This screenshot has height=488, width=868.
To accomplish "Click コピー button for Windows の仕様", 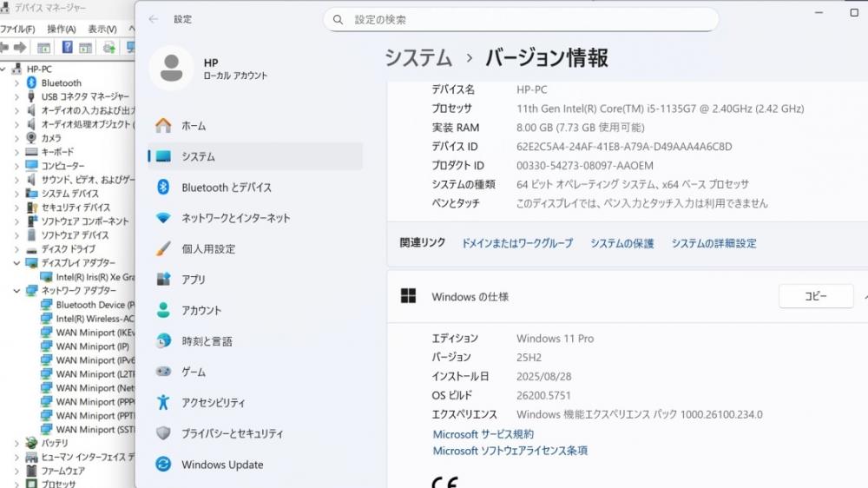I will [816, 296].
